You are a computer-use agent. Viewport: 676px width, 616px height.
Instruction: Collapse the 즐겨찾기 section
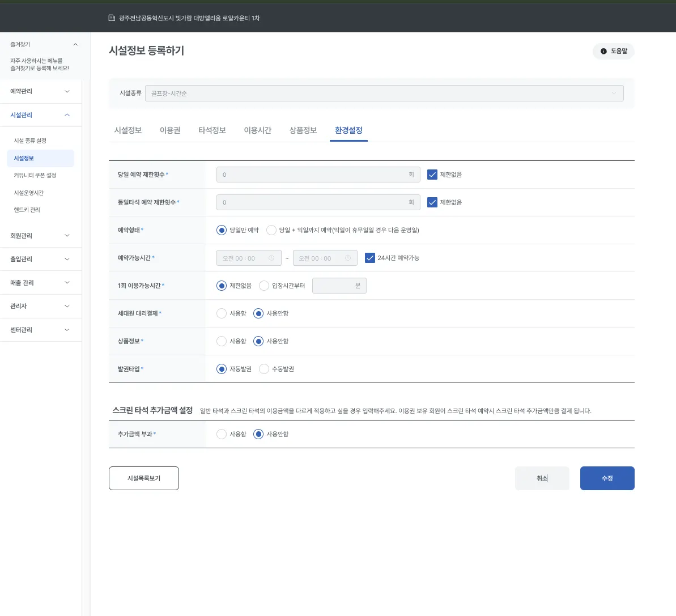click(x=75, y=44)
